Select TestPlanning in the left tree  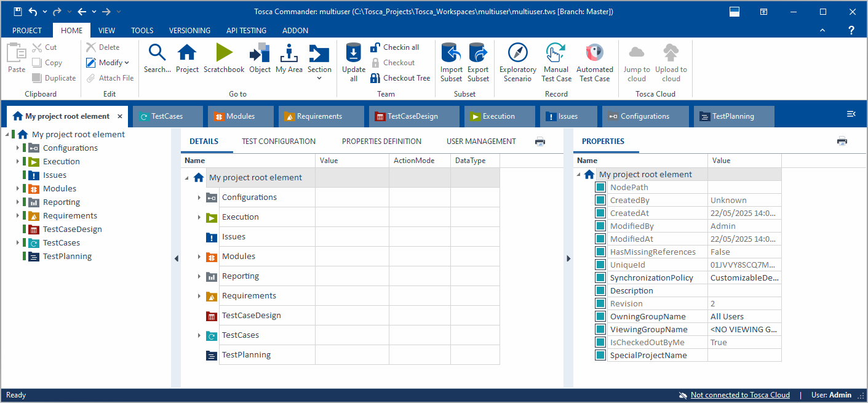coord(67,257)
